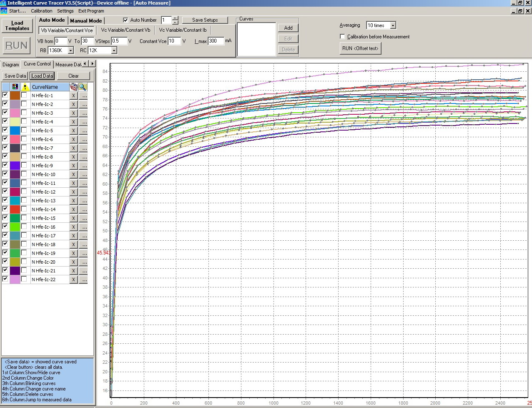Hide the N Hfe-Ic-1 curve
The width and height of the screenshot is (532, 408).
coord(5,95)
